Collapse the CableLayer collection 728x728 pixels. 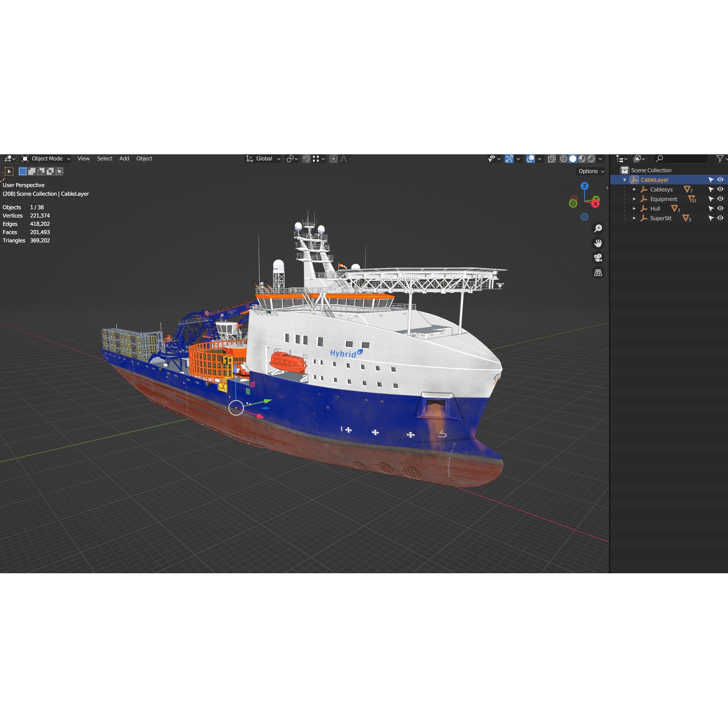pyautogui.click(x=624, y=179)
